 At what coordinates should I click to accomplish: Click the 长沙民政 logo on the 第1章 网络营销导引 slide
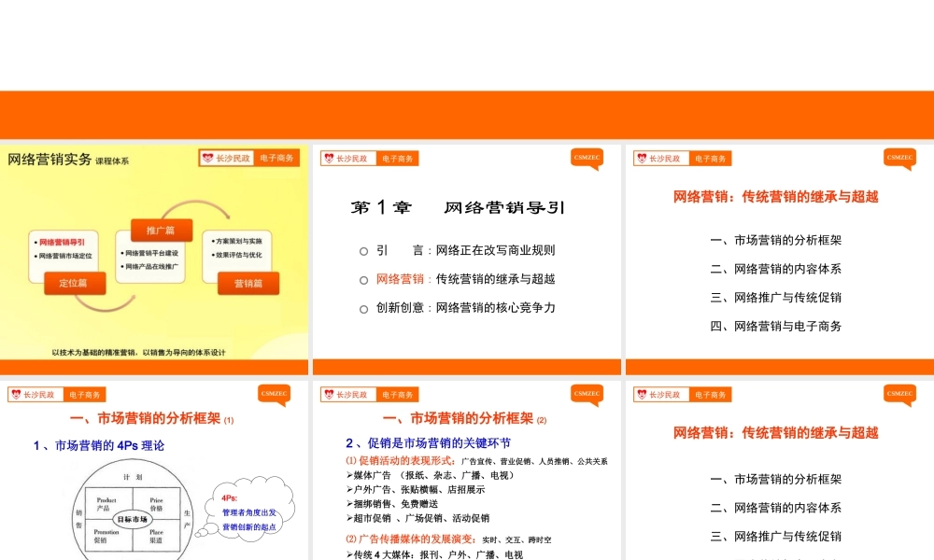coord(347,159)
